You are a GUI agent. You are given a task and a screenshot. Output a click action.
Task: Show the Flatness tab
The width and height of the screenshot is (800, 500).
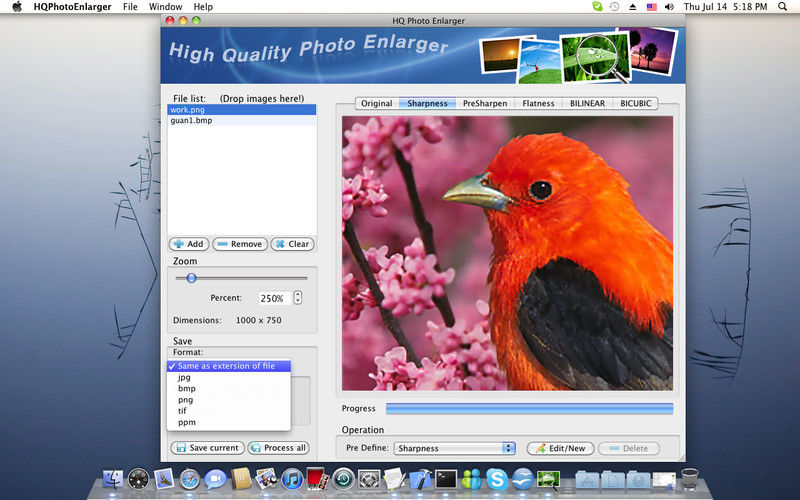pyautogui.click(x=538, y=103)
